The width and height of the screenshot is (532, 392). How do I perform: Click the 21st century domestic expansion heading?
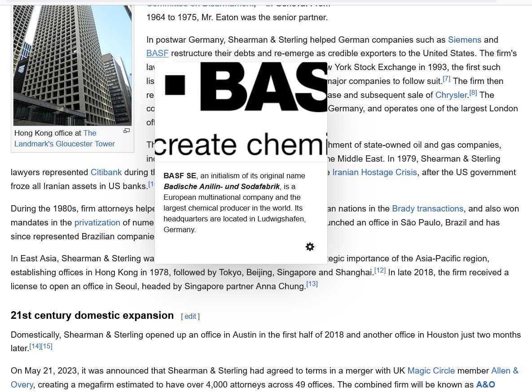pyautogui.click(x=92, y=315)
